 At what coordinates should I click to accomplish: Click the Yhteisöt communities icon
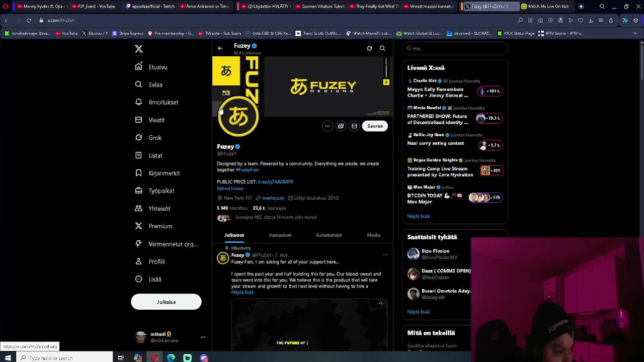point(138,208)
